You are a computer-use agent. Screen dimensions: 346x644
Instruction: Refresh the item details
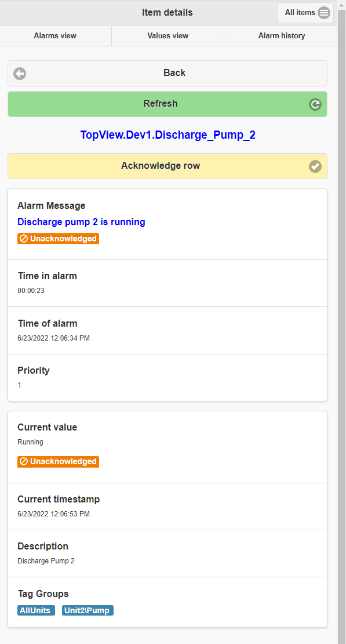(x=167, y=104)
